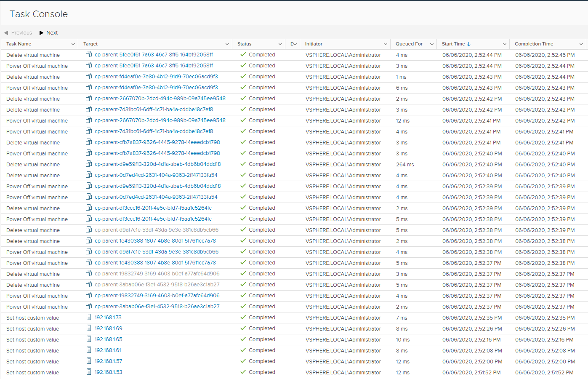
Task: Click Start Time descending sort arrow
Action: pos(469,44)
